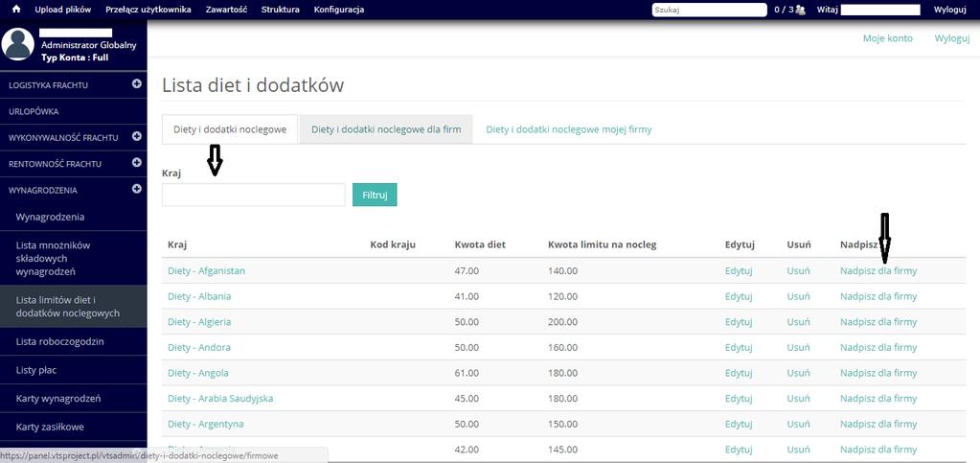Open the Struktura menu
980x463 pixels.
point(280,10)
